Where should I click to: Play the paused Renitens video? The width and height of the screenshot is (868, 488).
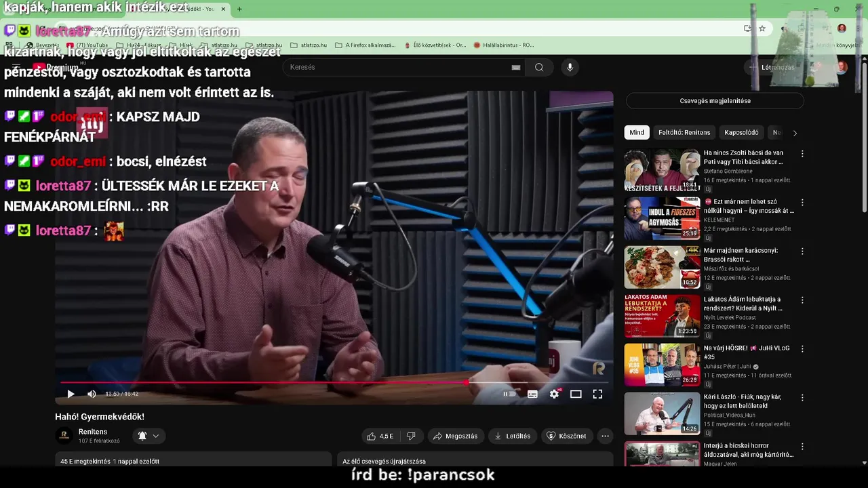[x=71, y=394]
